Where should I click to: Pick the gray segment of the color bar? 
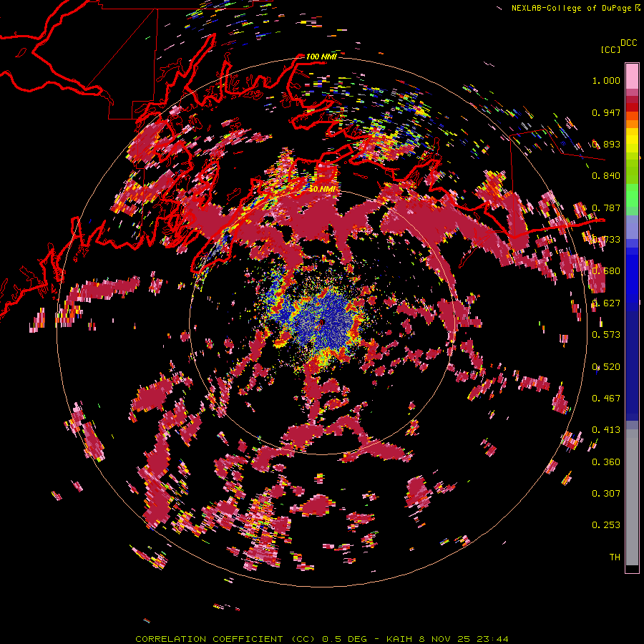[x=632, y=497]
